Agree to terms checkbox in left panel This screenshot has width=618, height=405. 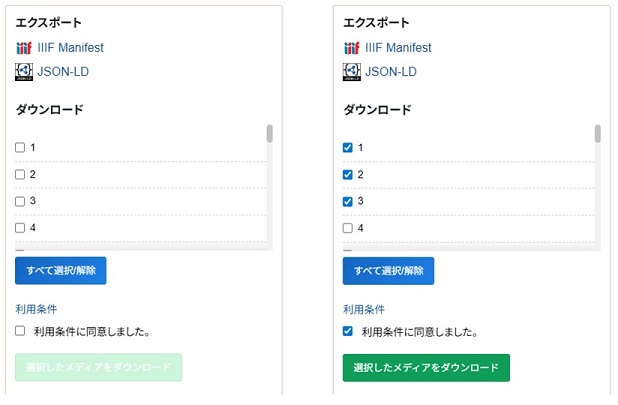[x=20, y=331]
